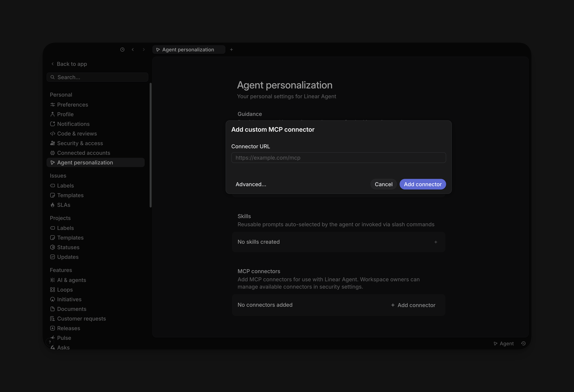Click the sidebar vertical scrollbar
The image size is (574, 392).
coord(150,145)
